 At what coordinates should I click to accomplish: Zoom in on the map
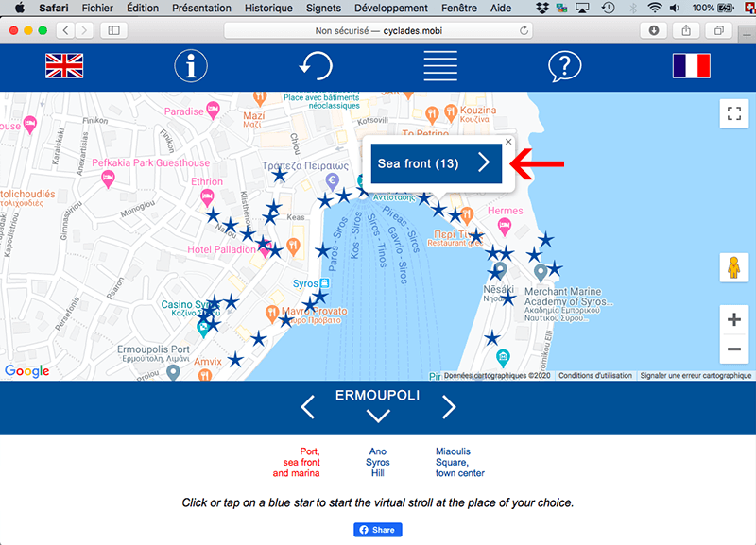pos(734,319)
